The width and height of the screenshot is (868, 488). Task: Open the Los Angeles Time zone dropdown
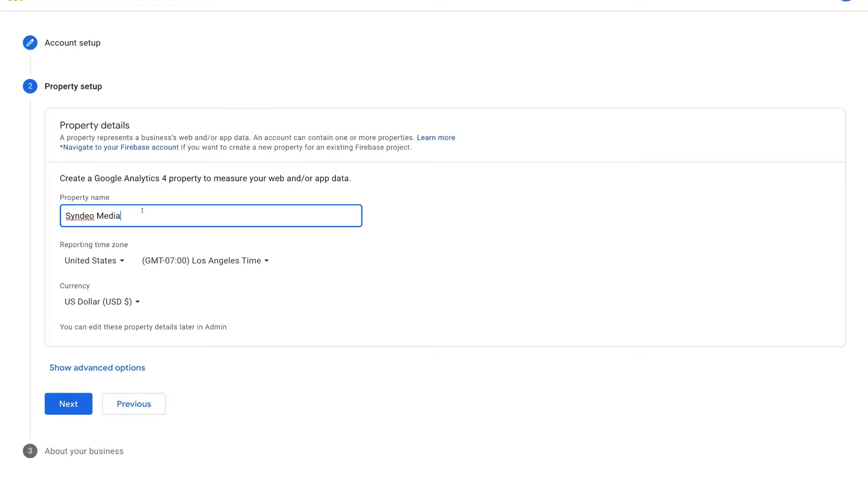pyautogui.click(x=205, y=261)
